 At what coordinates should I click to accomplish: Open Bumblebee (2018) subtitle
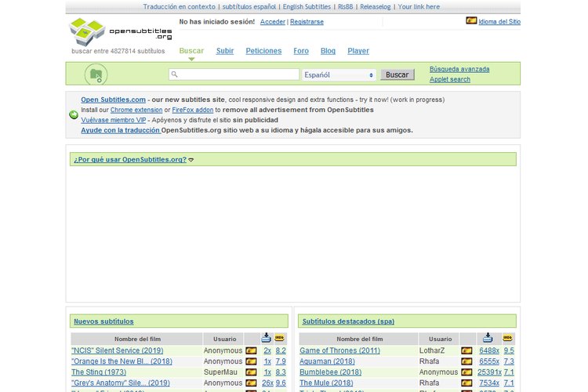click(330, 372)
